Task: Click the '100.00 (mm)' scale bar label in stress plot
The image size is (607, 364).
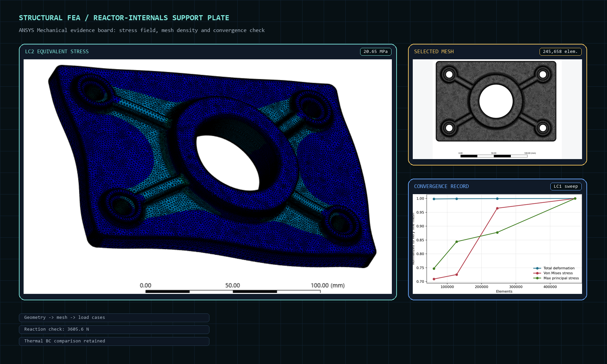Action: (x=327, y=285)
